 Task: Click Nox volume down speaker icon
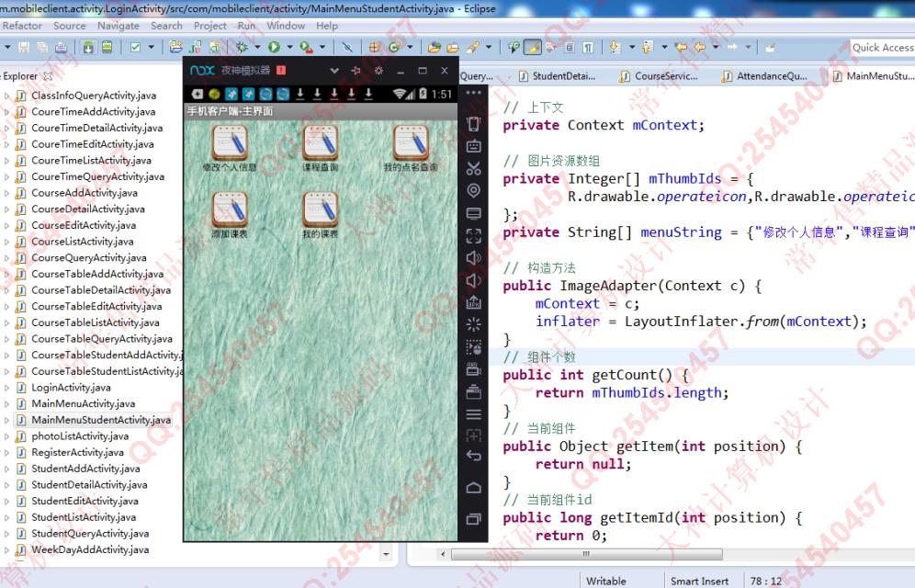pos(474,280)
